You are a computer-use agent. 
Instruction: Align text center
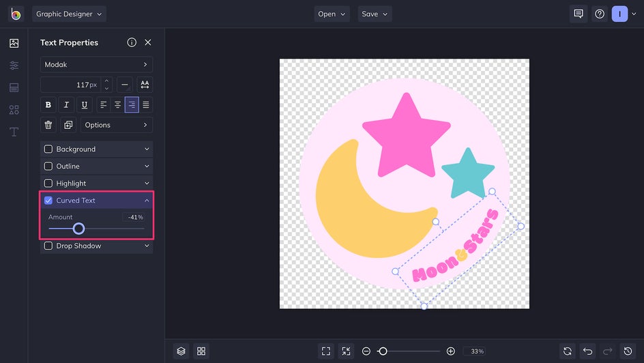click(117, 104)
